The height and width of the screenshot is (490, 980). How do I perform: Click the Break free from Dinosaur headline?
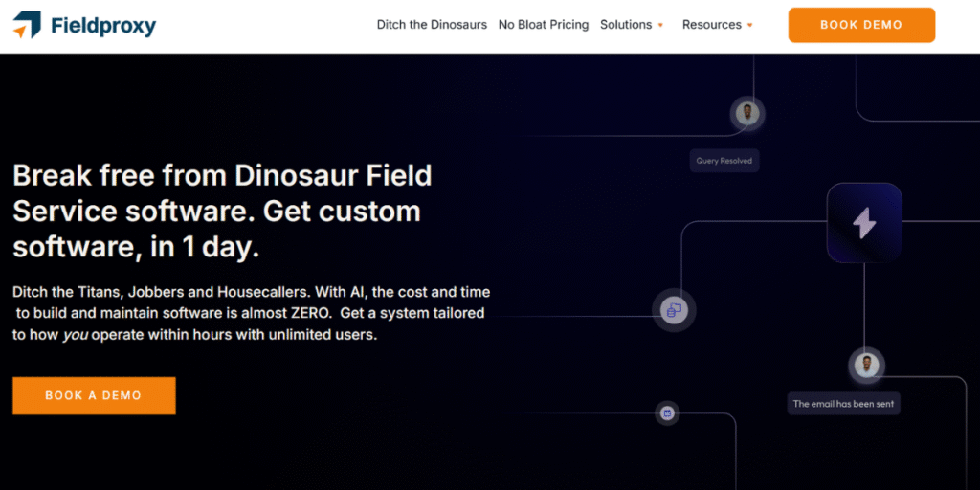[x=222, y=212]
